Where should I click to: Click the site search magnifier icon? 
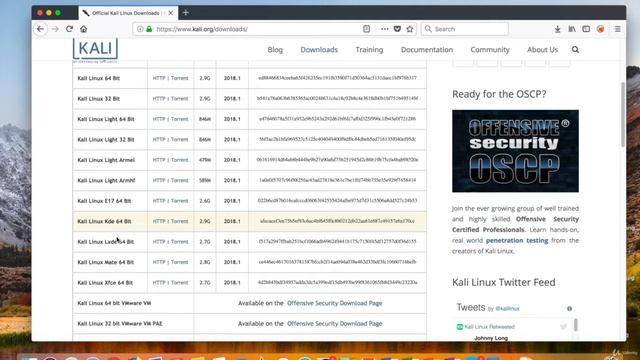(575, 49)
